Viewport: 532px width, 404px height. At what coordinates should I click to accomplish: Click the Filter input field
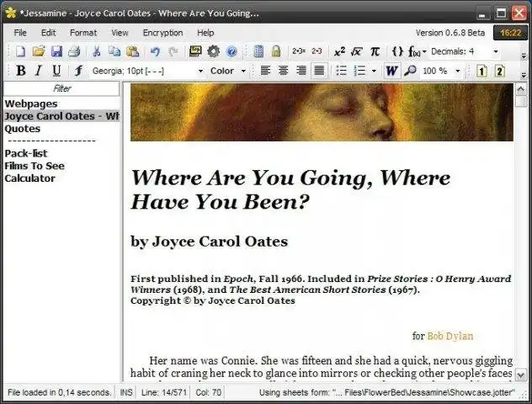point(61,89)
